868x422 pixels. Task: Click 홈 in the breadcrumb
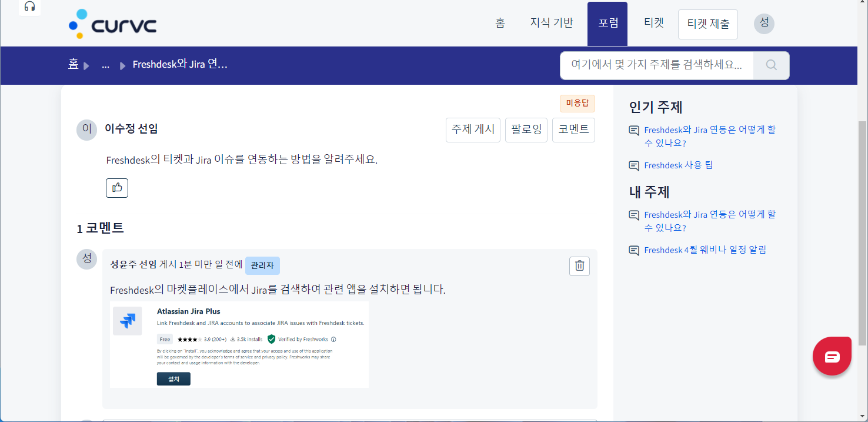73,64
